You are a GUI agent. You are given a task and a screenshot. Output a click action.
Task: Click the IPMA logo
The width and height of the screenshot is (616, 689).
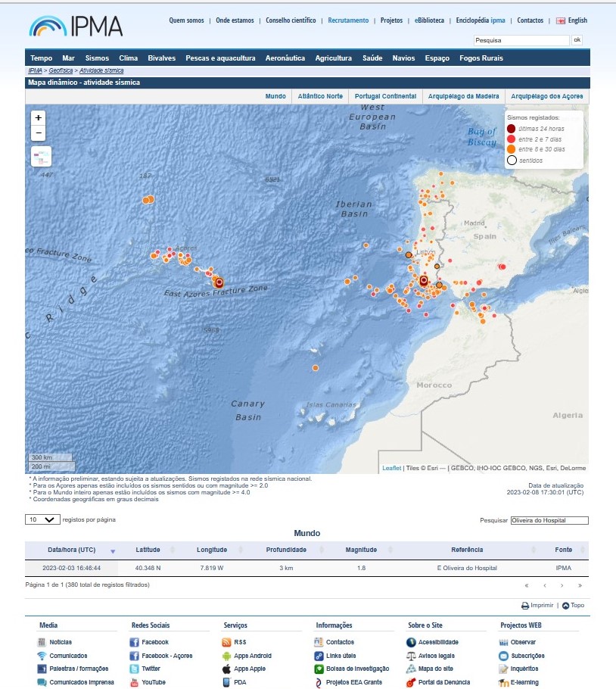point(76,26)
